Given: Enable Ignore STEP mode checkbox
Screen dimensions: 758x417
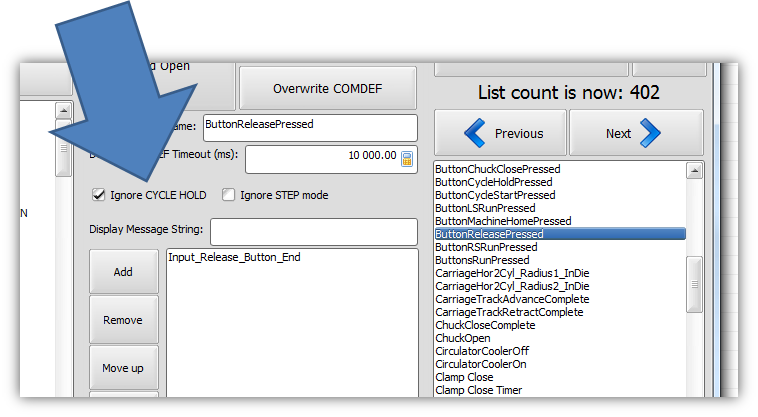Looking at the screenshot, I should pyautogui.click(x=229, y=195).
